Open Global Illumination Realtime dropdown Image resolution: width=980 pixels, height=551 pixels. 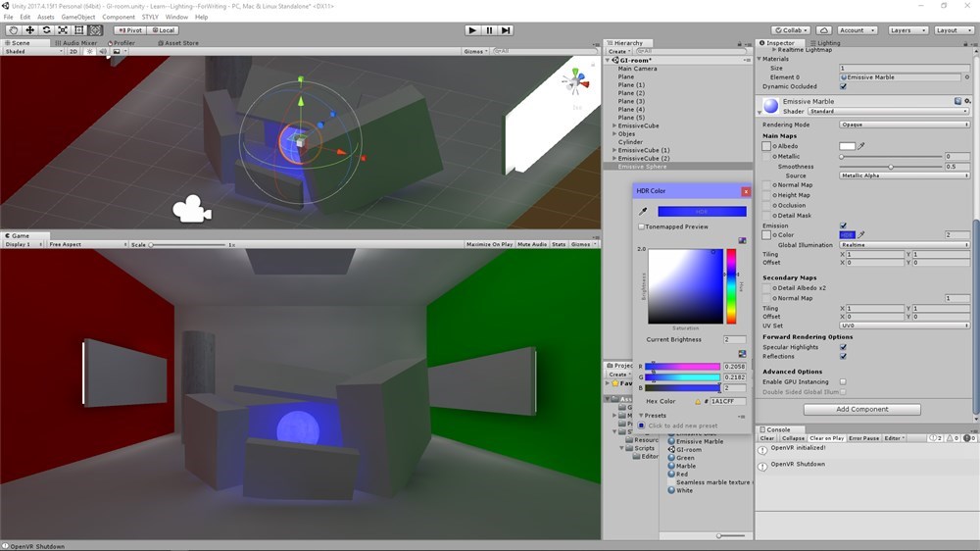click(x=905, y=244)
